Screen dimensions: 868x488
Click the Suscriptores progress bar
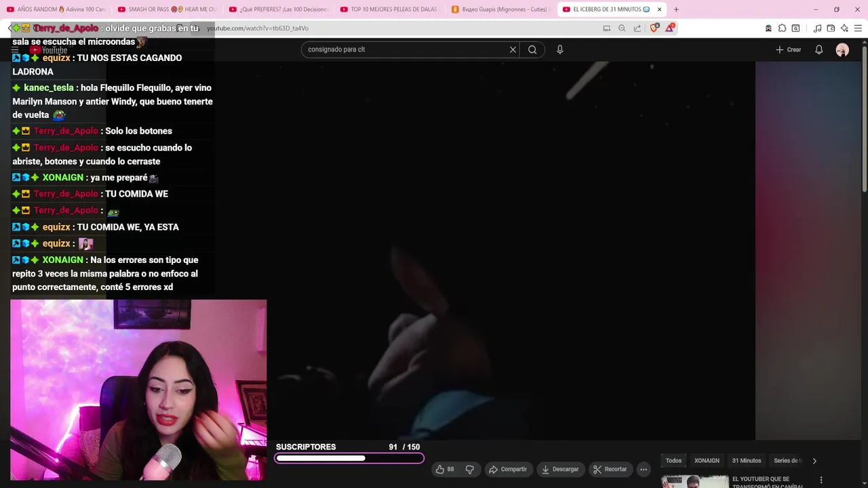pyautogui.click(x=349, y=459)
